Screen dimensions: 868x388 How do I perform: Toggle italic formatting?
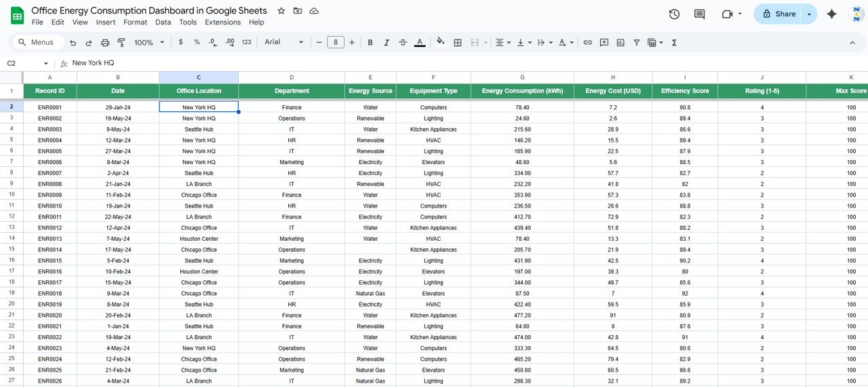tap(387, 42)
